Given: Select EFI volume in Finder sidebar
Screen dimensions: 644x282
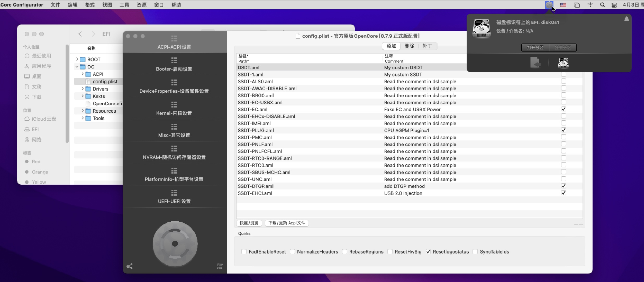Looking at the screenshot, I should point(35,129).
